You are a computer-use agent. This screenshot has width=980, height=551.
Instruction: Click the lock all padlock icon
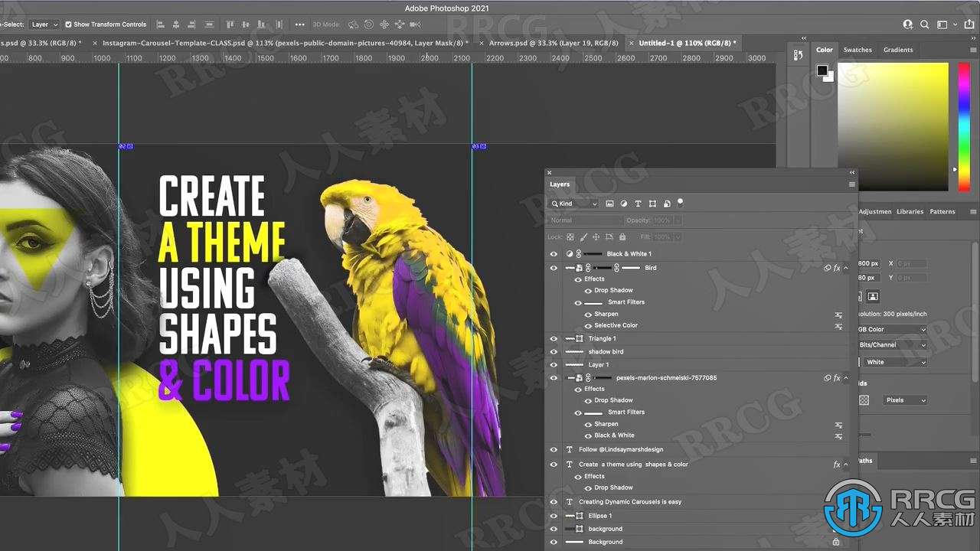[622, 237]
